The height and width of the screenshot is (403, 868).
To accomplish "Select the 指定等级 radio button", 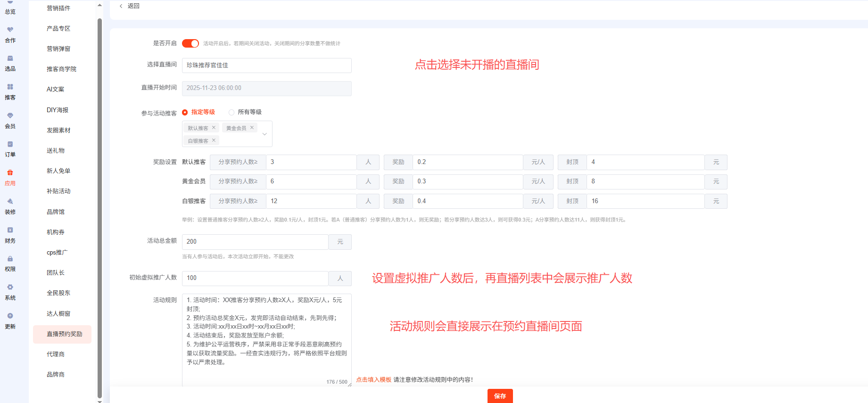I will [185, 112].
